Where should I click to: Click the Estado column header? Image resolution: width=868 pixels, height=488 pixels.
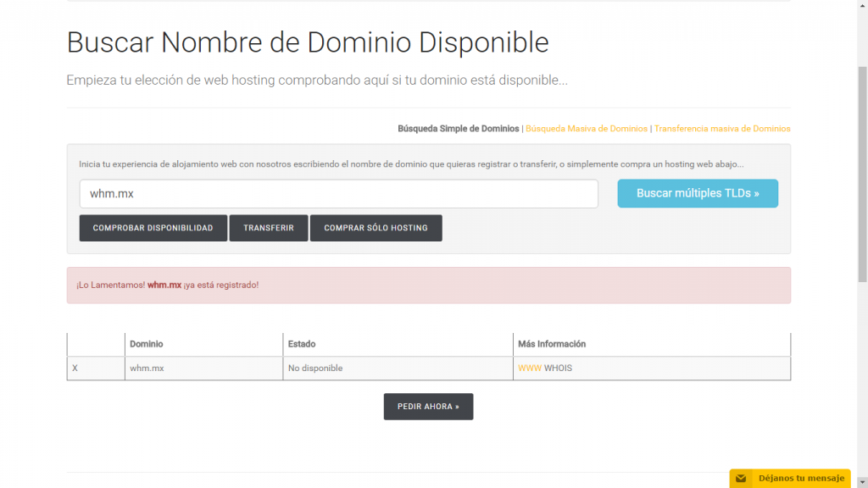(x=302, y=344)
